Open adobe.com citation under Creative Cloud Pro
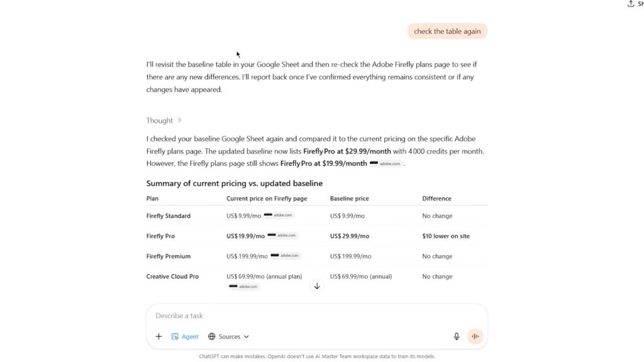The width and height of the screenshot is (644, 362). [245, 287]
